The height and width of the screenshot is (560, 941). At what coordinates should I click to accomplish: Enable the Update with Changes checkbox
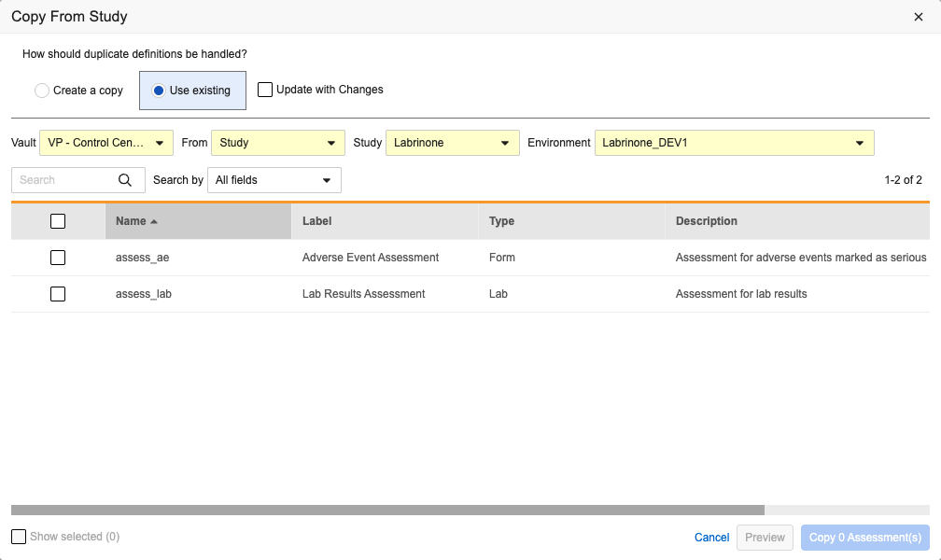coord(265,90)
